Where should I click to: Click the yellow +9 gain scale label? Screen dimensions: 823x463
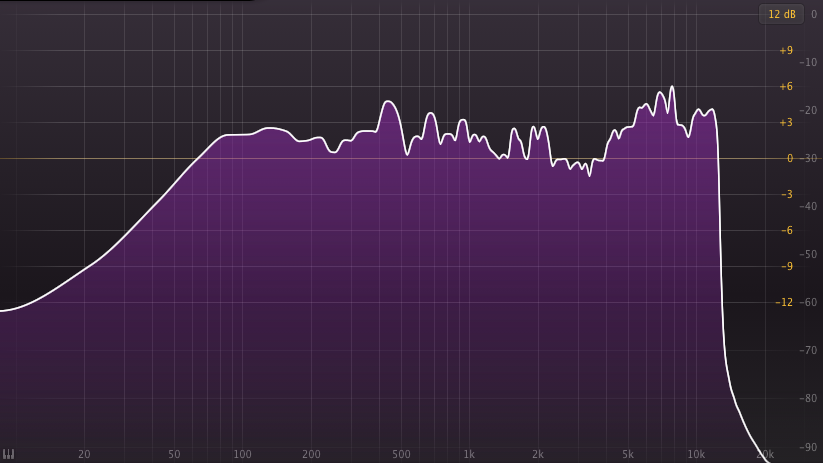(x=786, y=50)
